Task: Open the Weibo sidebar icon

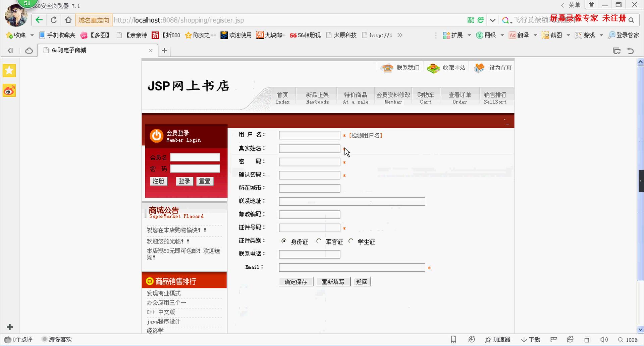Action: (9, 91)
